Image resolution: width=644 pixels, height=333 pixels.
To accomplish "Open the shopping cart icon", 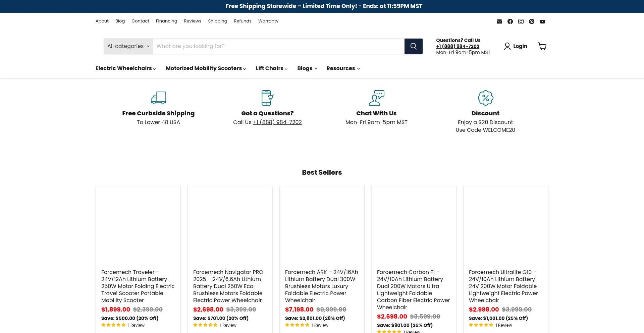I will point(542,46).
